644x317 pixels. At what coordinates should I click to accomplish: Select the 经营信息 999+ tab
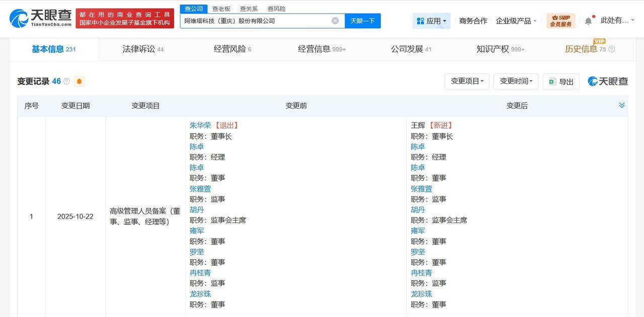322,49
